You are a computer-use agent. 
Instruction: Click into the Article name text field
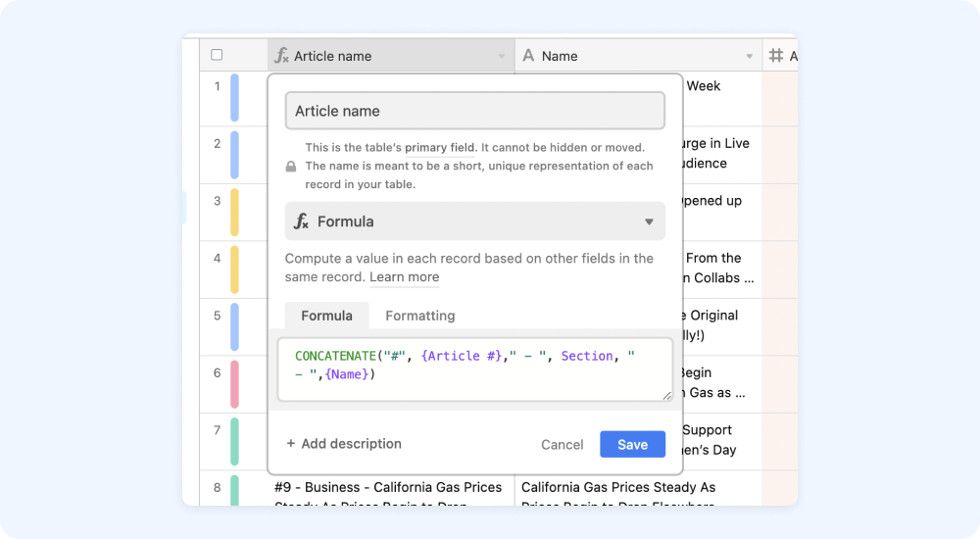pos(474,111)
